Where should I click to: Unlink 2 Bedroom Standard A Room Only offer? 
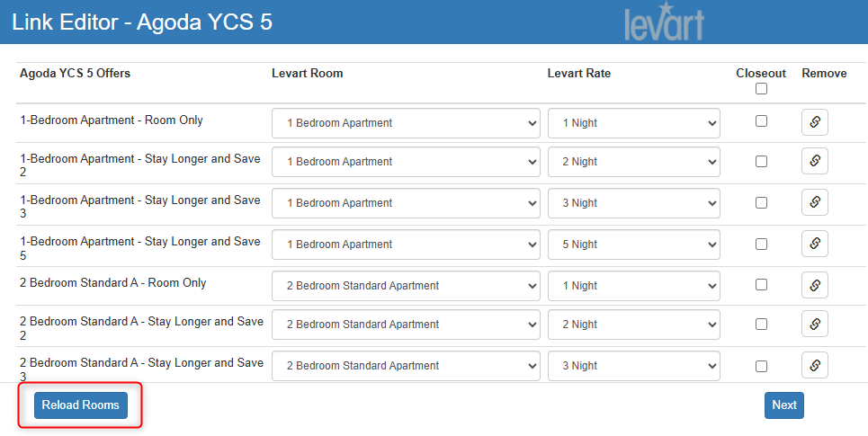(814, 285)
